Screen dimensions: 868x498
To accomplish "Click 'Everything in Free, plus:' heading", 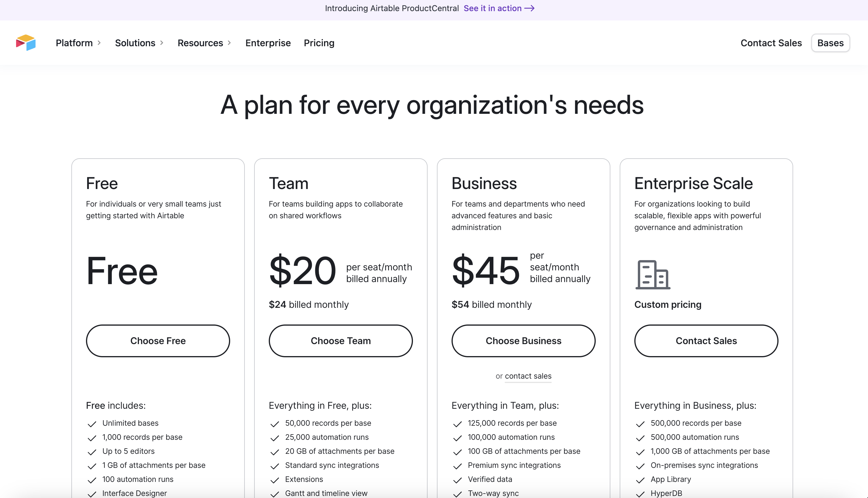I will click(320, 406).
